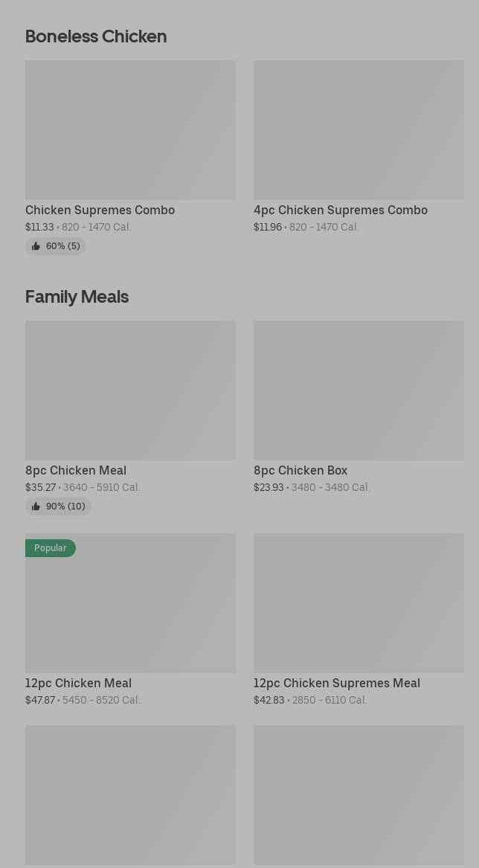Viewport: 479px width, 868px height.
Task: Click the $47.87 price line
Action: pos(83,700)
